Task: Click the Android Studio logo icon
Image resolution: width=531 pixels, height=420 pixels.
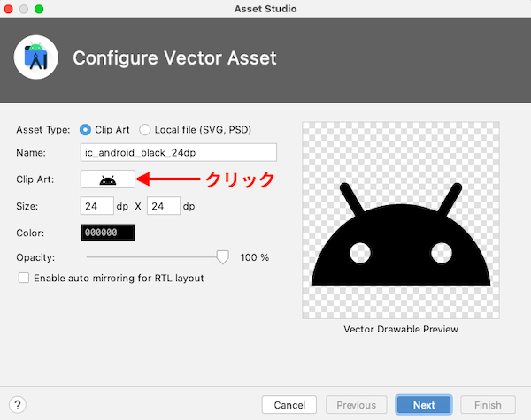Action: click(x=36, y=57)
